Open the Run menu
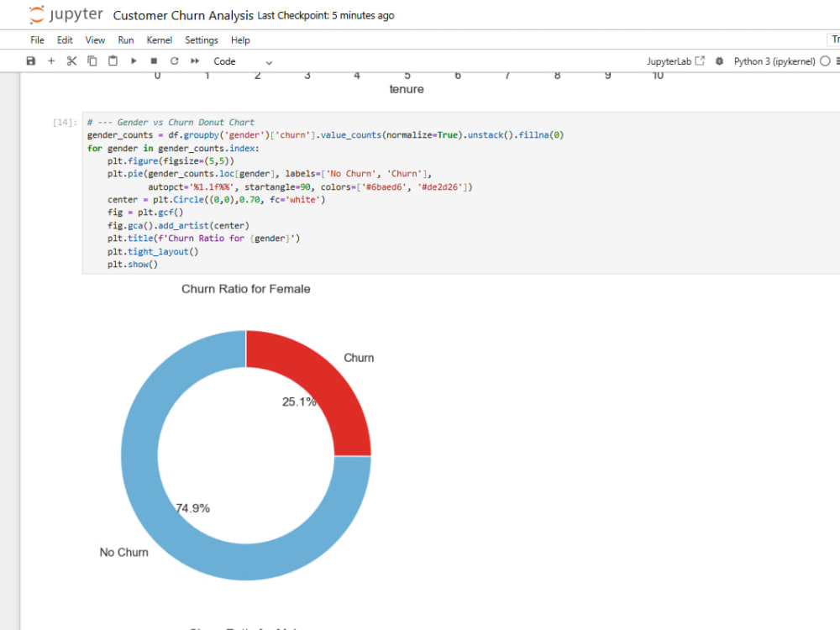Viewport: 840px width, 630px height. click(125, 40)
